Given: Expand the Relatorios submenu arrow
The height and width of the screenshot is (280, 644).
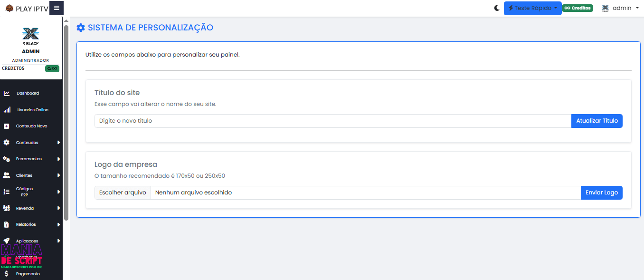Looking at the screenshot, I should point(59,224).
